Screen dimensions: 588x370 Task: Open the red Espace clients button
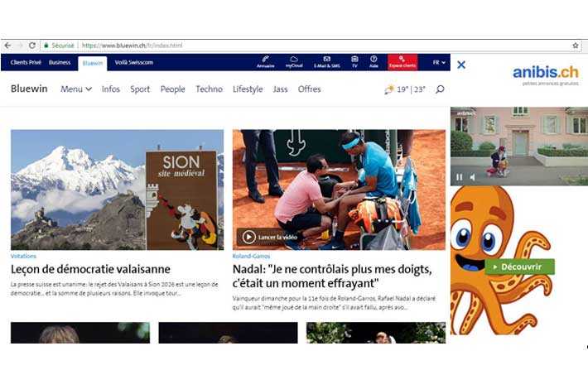pyautogui.click(x=402, y=62)
